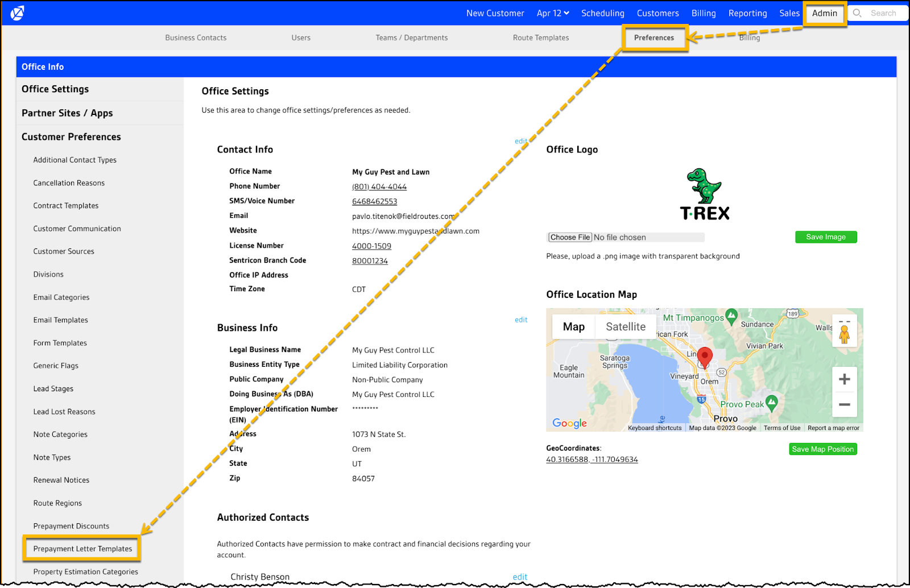Click the Google logo on map
Image resolution: width=910 pixels, height=588 pixels.
click(x=569, y=423)
